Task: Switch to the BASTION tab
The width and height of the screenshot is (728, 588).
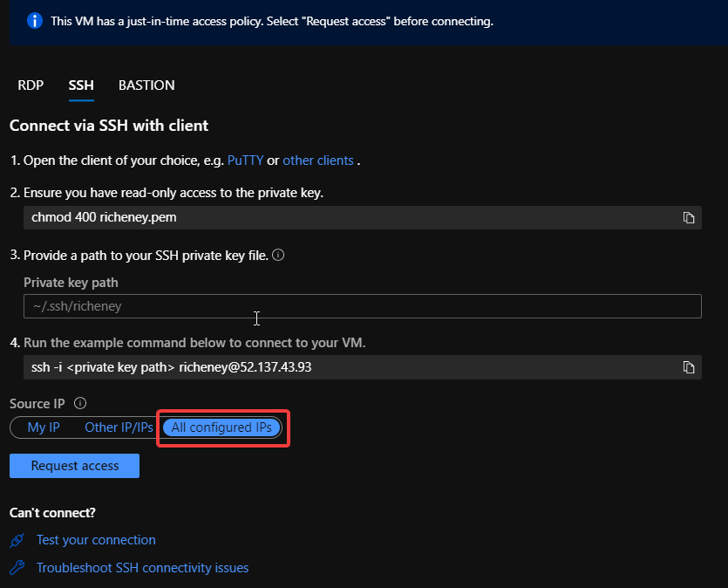Action: (x=146, y=85)
